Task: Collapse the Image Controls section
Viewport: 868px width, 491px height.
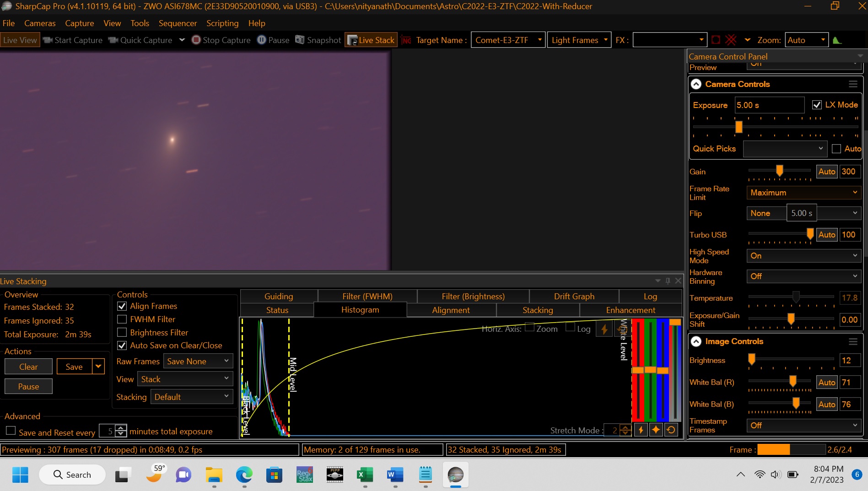Action: pos(696,341)
